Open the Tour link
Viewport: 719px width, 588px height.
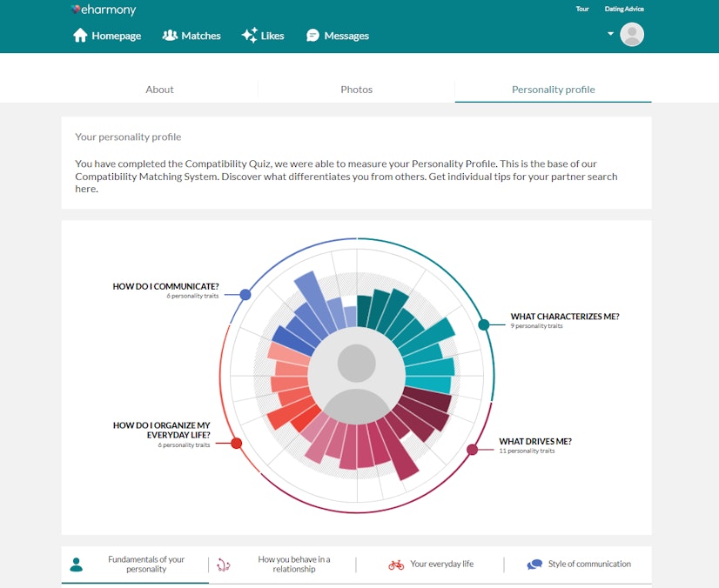[x=581, y=9]
